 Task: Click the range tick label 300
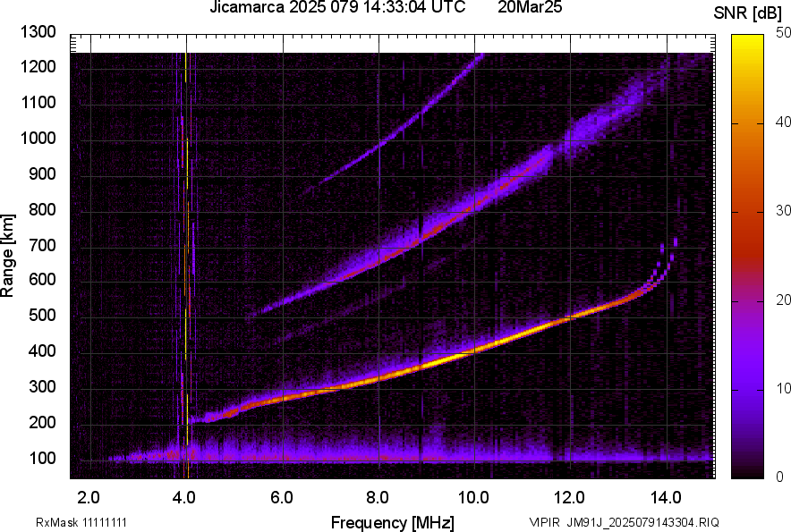pyautogui.click(x=42, y=386)
